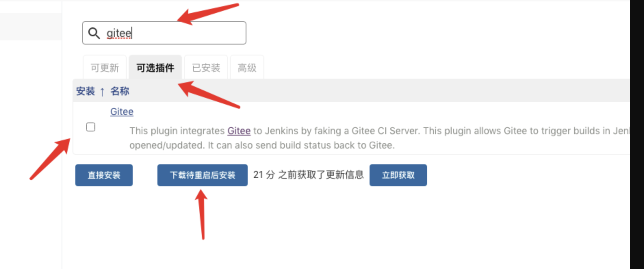Tick the Gitee plugin install checkbox
644x269 pixels.
coord(91,127)
